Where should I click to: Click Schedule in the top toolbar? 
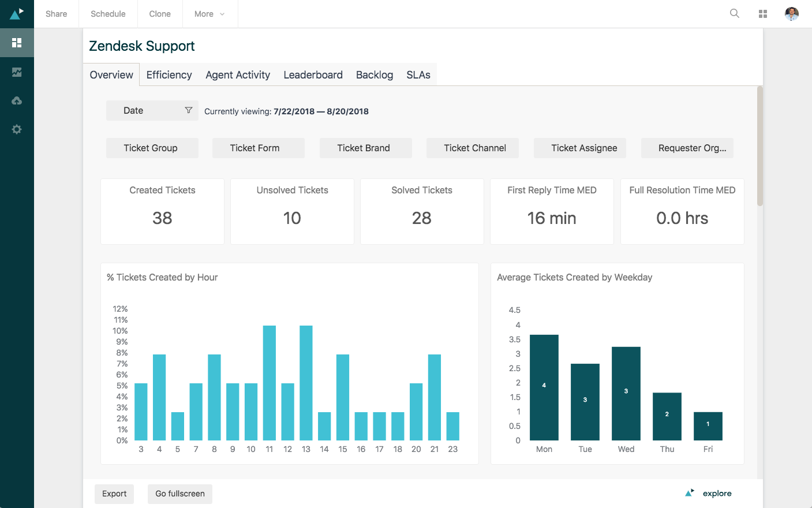coord(108,14)
